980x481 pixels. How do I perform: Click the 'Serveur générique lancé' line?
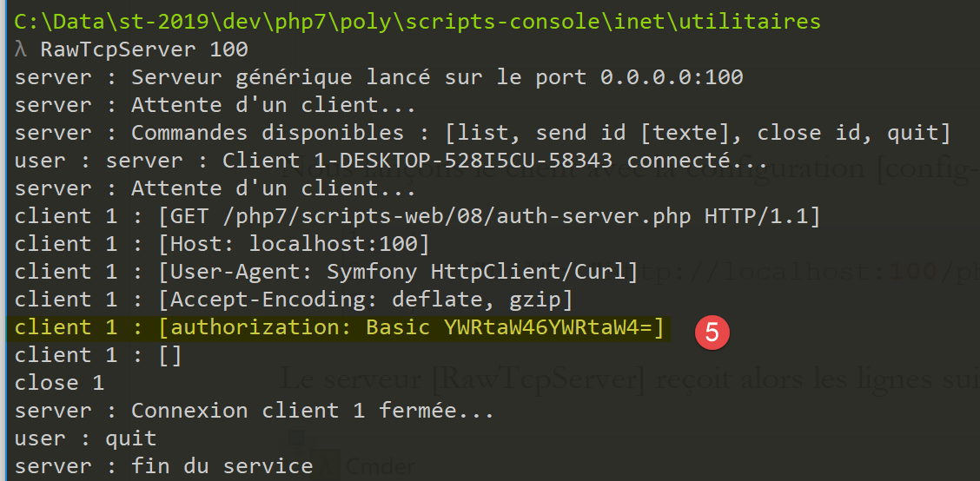(x=379, y=77)
